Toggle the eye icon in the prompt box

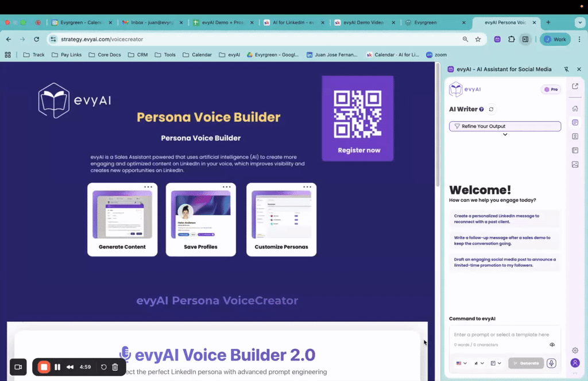tap(553, 345)
